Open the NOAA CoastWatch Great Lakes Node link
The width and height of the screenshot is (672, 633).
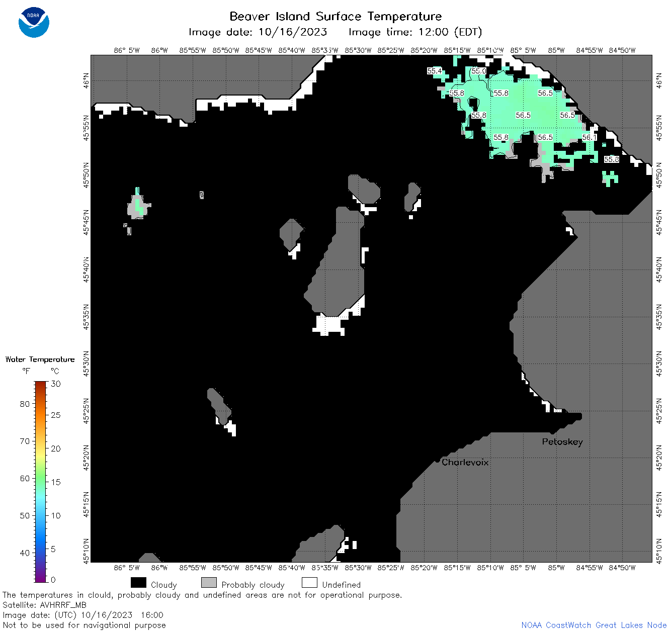point(594,625)
